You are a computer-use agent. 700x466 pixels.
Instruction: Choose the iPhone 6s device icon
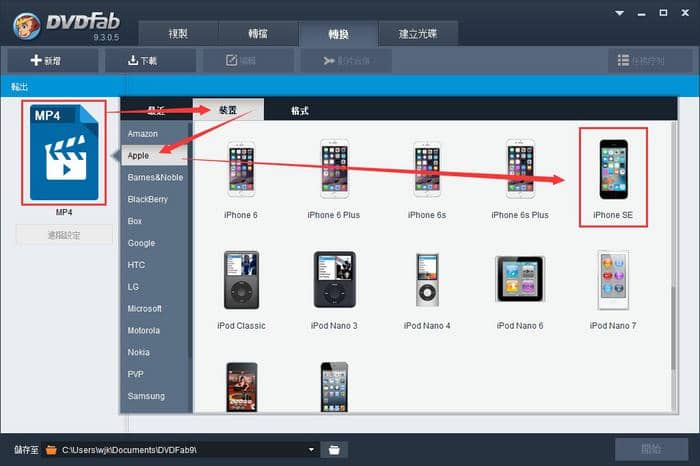pos(427,169)
